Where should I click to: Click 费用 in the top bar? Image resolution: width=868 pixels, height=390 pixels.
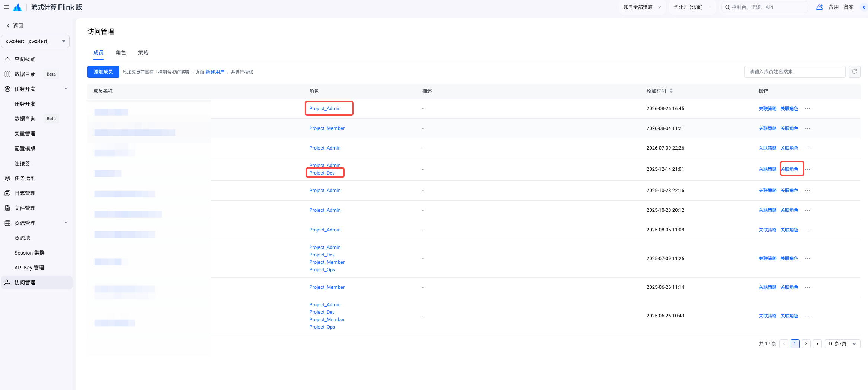click(x=833, y=7)
